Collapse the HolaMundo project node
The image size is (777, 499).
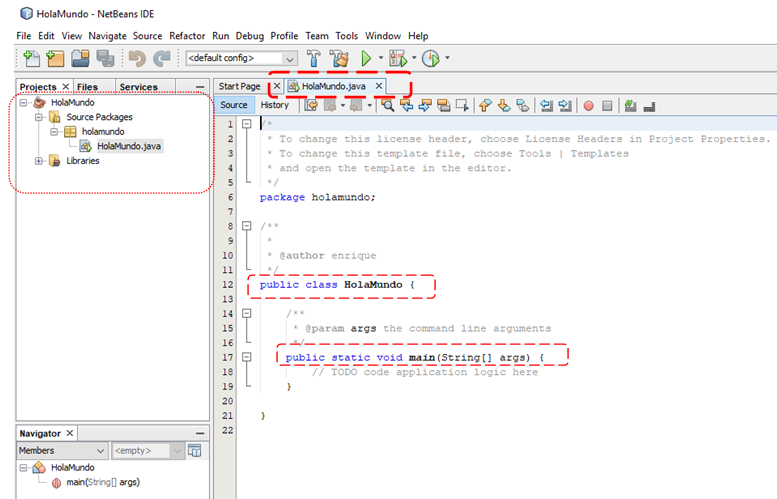pos(23,103)
